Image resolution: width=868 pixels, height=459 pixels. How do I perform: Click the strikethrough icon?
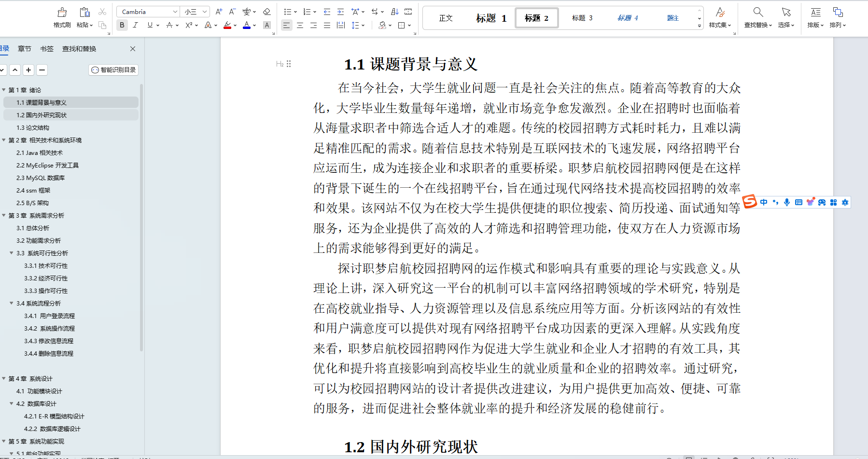tap(169, 25)
